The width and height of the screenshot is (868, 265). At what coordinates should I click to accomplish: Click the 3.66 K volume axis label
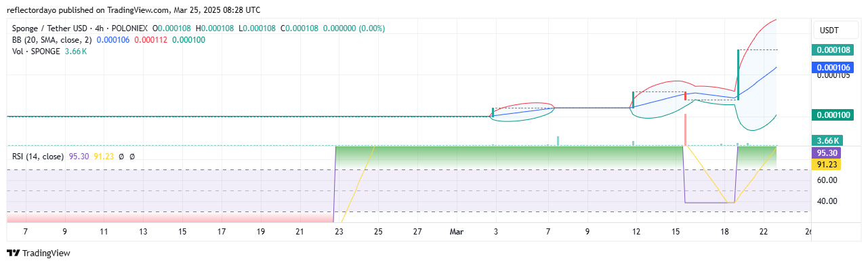point(827,141)
